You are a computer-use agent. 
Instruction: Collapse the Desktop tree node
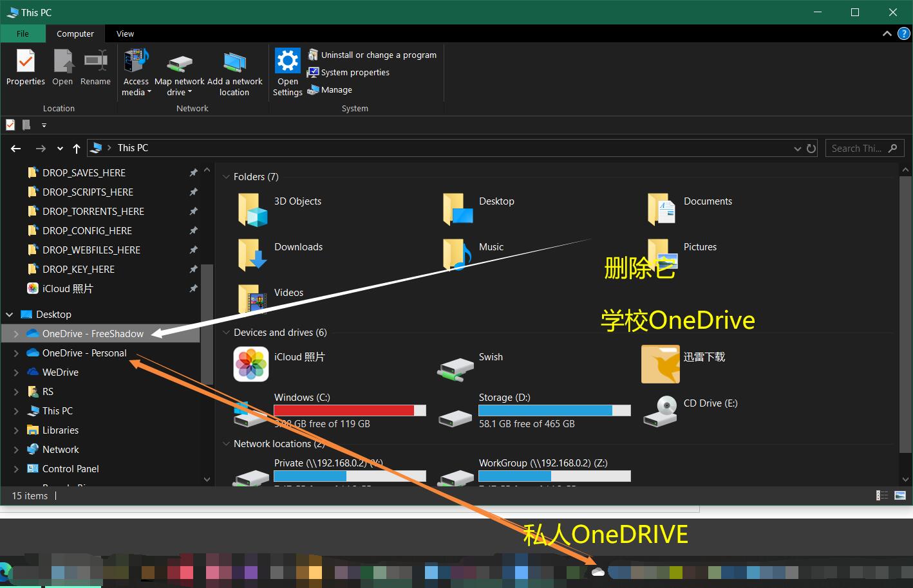(9, 315)
